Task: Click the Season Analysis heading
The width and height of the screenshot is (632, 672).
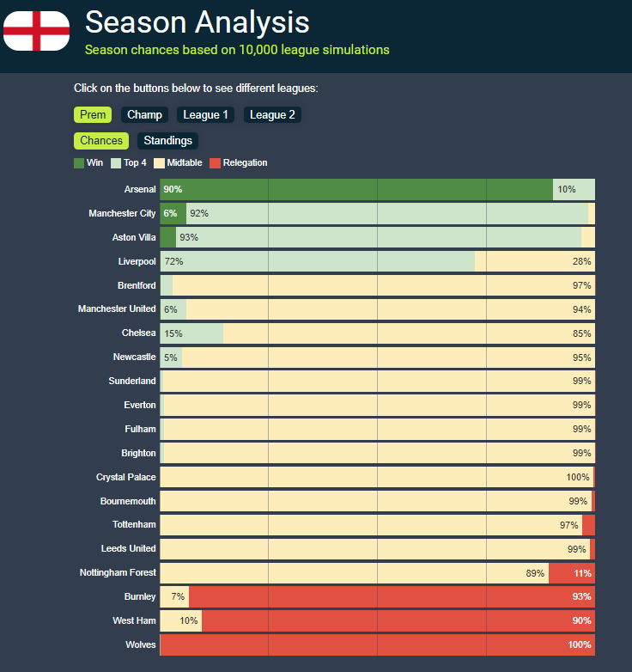Action: tap(197, 21)
